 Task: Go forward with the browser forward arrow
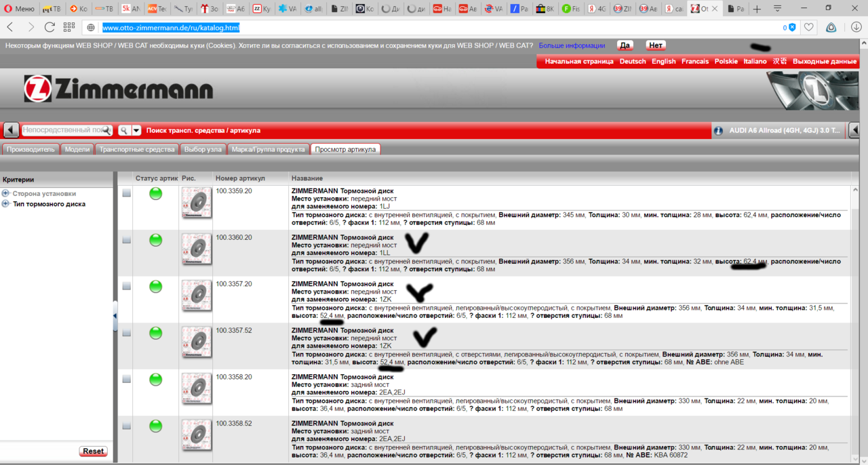31,27
